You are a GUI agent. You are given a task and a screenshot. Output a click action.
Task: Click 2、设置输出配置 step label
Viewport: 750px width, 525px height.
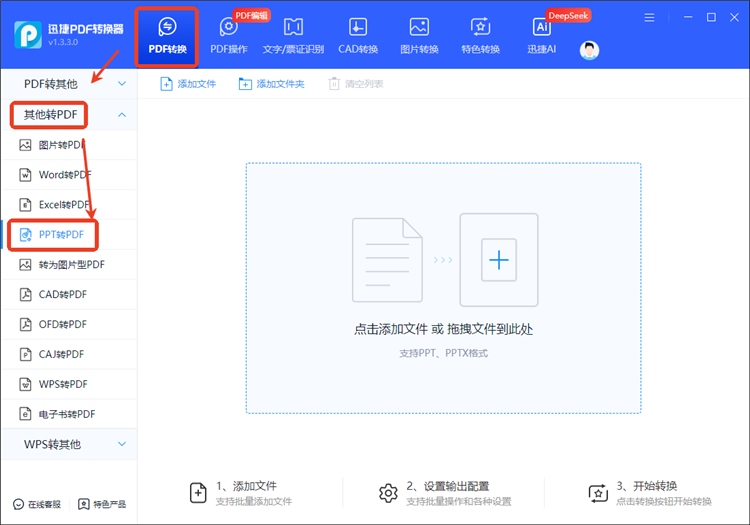pos(448,486)
